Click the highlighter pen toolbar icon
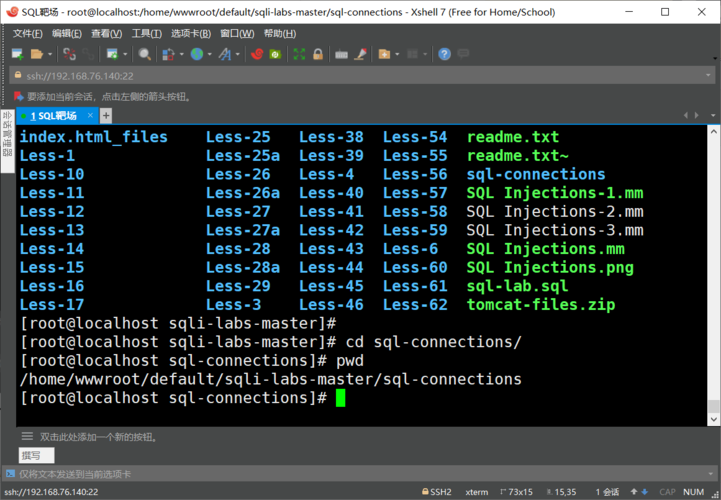Viewport: 721px width, 500px height. click(361, 54)
